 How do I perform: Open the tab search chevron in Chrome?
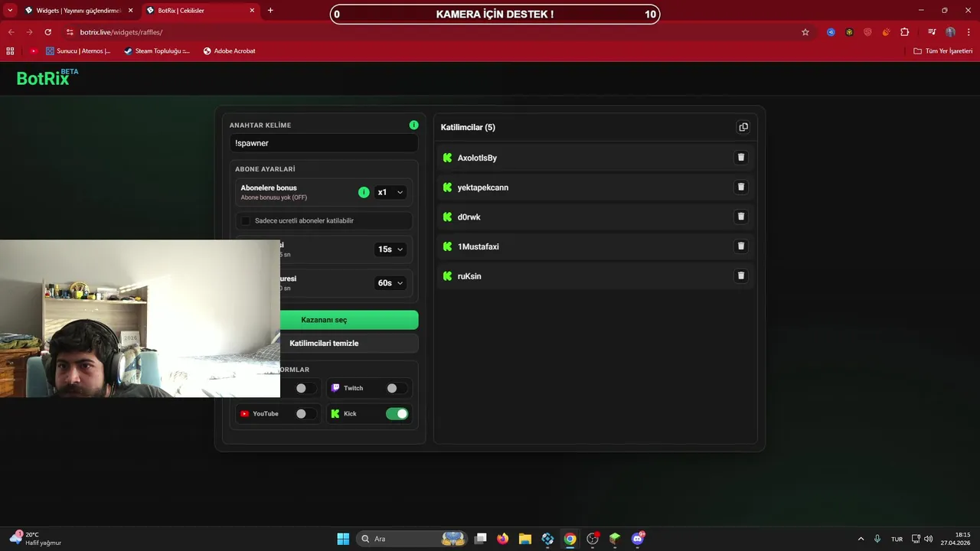click(10, 10)
